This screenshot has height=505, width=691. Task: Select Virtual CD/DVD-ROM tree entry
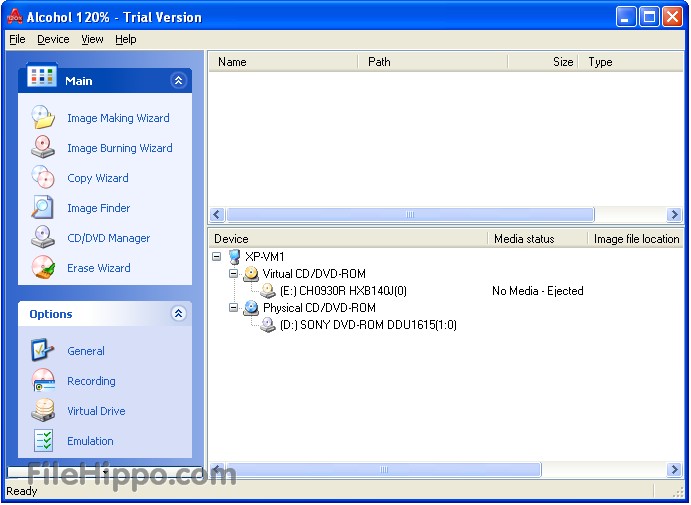coord(314,274)
